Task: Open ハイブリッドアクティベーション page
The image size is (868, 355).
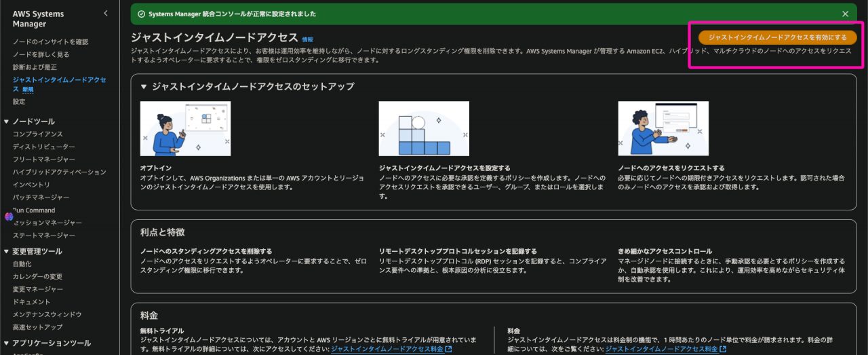Action: 59,172
